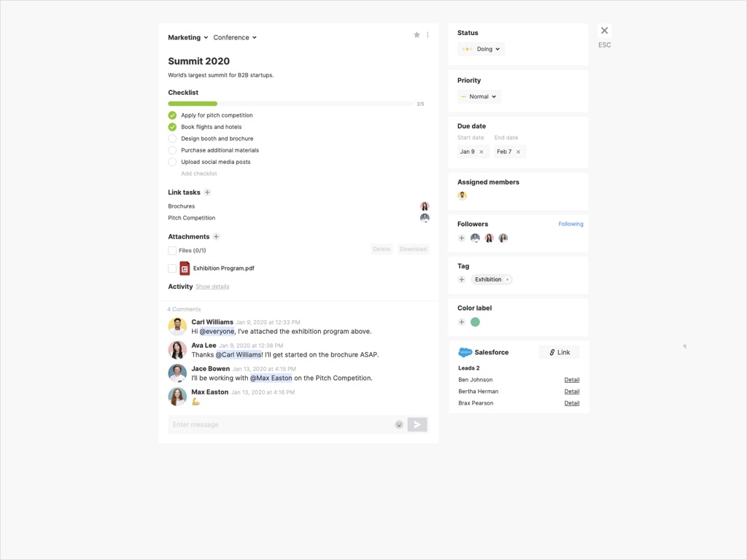Viewport: 747px width, 560px height.
Task: Open Detail link for Ben Johnson
Action: (571, 380)
